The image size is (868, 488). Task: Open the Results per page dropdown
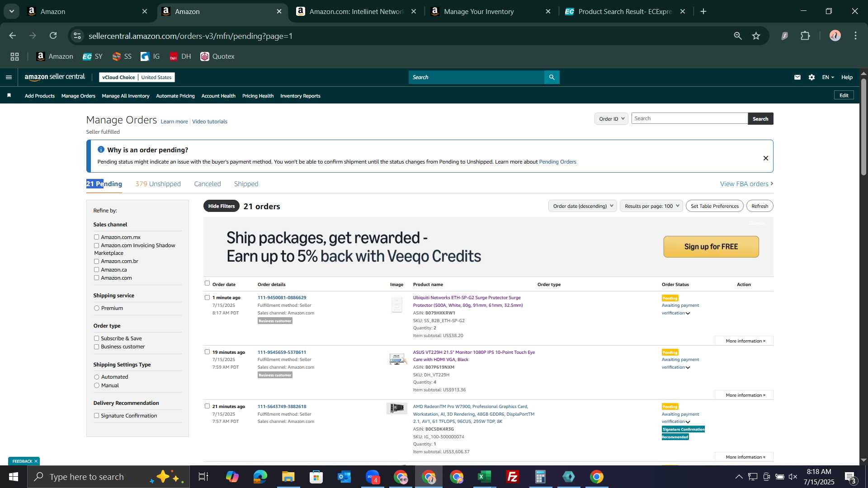tap(651, 206)
